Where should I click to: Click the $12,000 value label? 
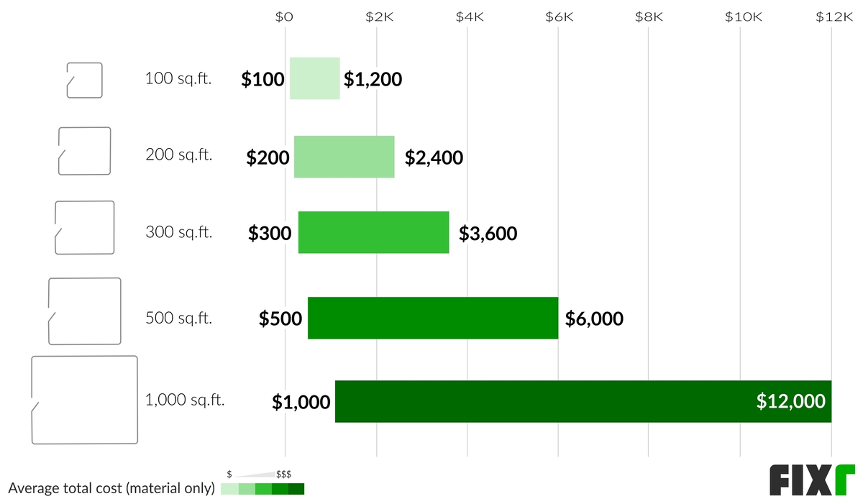pos(790,402)
